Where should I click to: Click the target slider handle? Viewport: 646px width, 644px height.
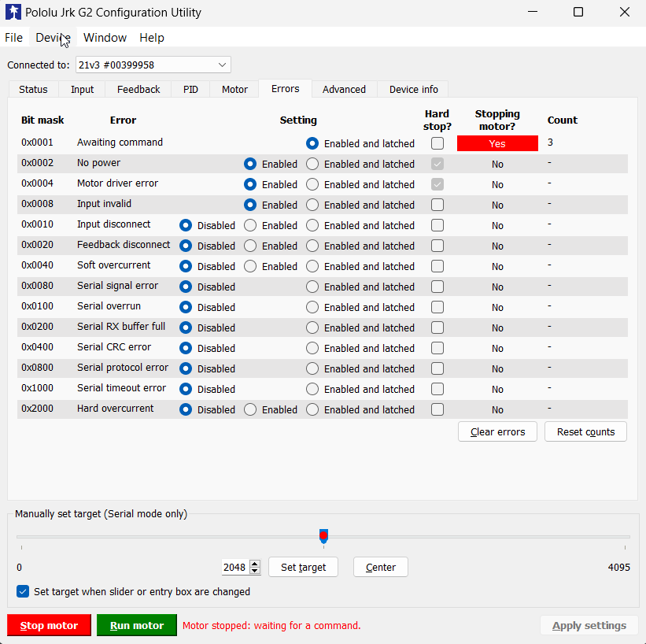coord(323,536)
